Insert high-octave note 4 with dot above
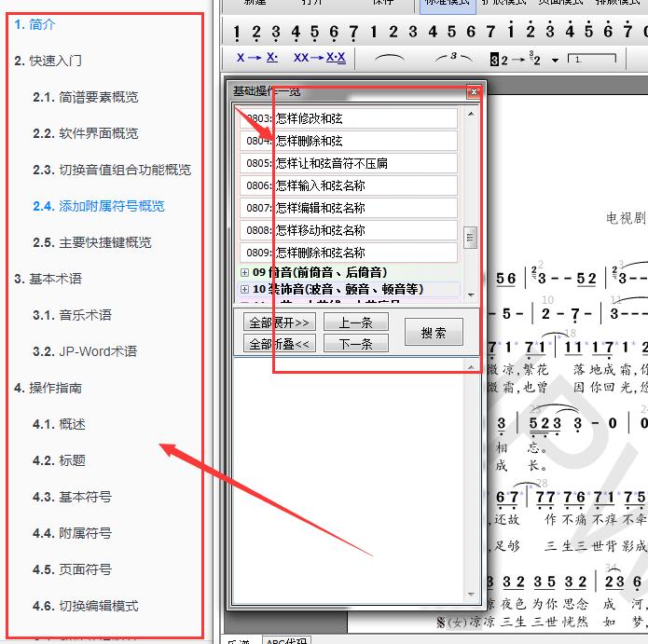This screenshot has height=644, width=648. tap(570, 30)
